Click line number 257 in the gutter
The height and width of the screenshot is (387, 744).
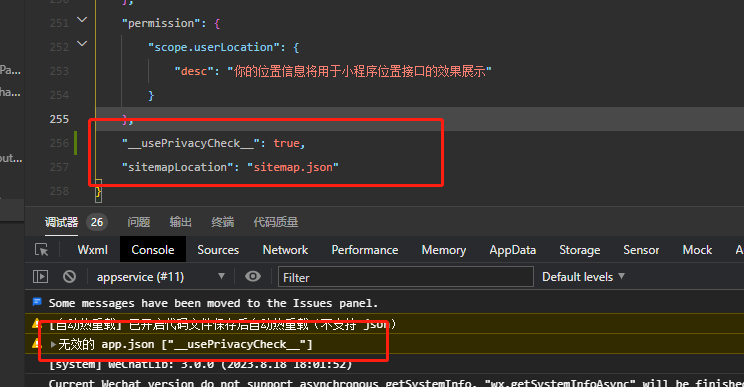59,167
